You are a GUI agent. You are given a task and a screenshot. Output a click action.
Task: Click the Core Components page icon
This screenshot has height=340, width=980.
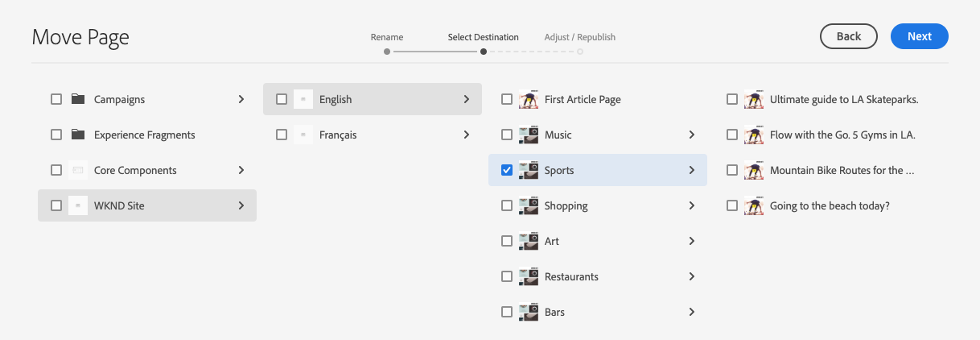click(78, 171)
